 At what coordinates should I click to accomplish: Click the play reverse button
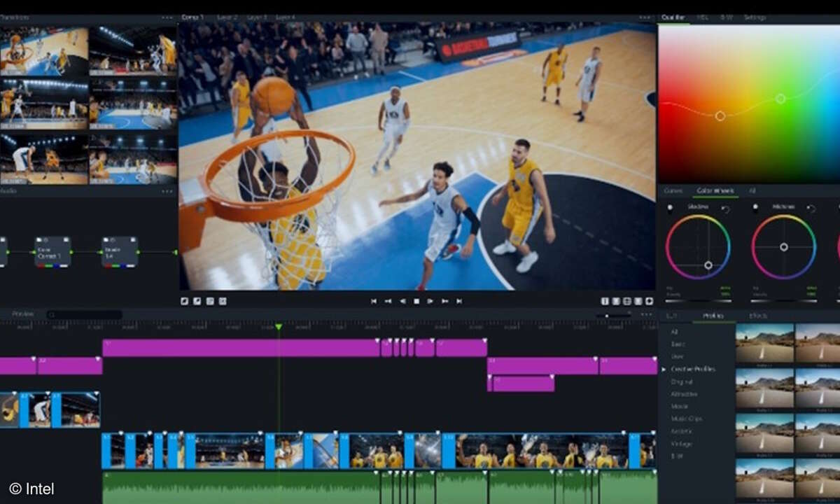point(402,301)
